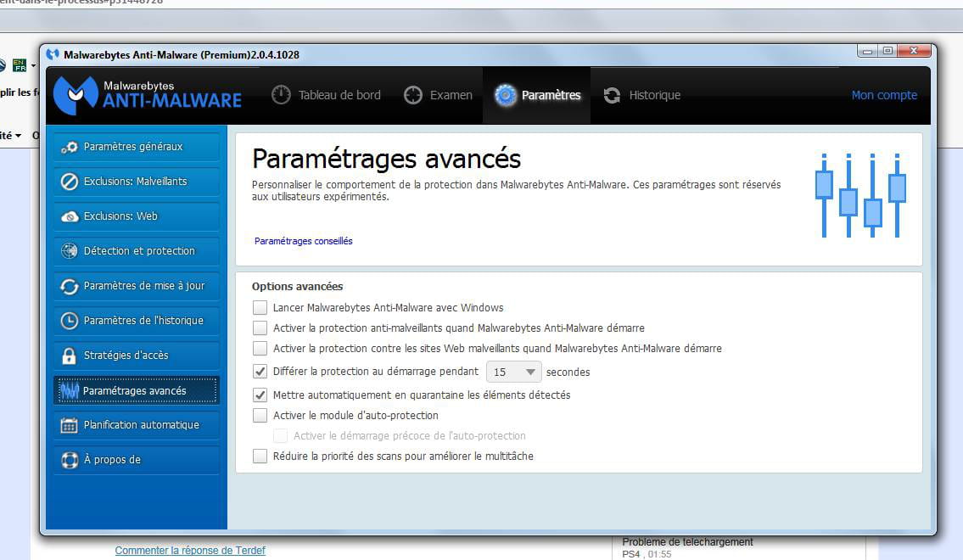963x560 pixels.
Task: Click the Options avancées heading text
Action: point(297,287)
